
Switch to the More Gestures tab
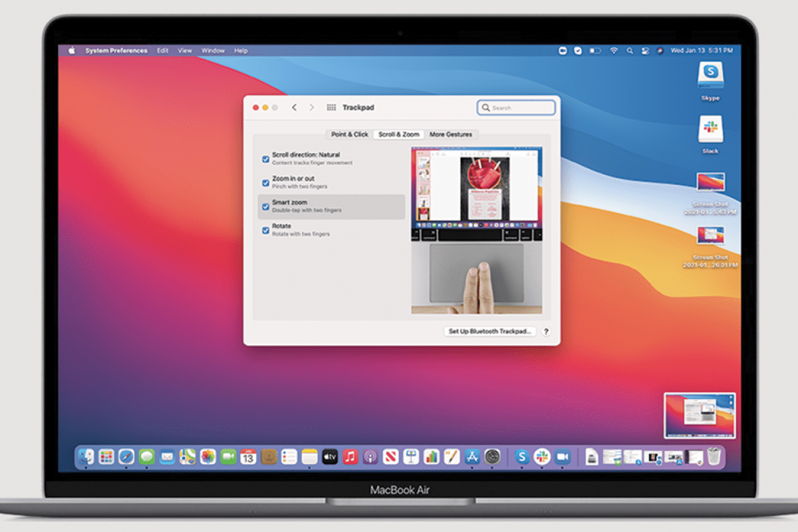[451, 134]
